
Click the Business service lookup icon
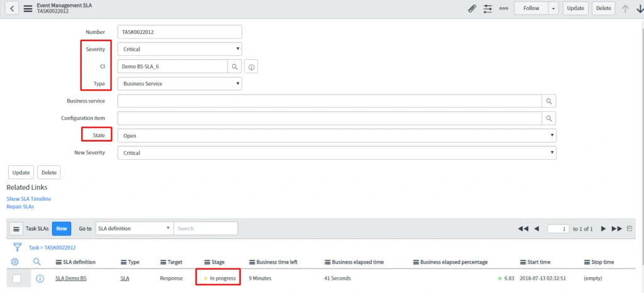548,101
